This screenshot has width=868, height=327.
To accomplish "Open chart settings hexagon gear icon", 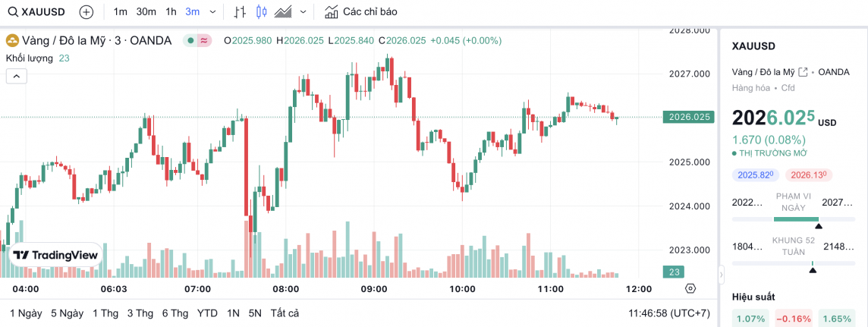I will click(x=690, y=288).
